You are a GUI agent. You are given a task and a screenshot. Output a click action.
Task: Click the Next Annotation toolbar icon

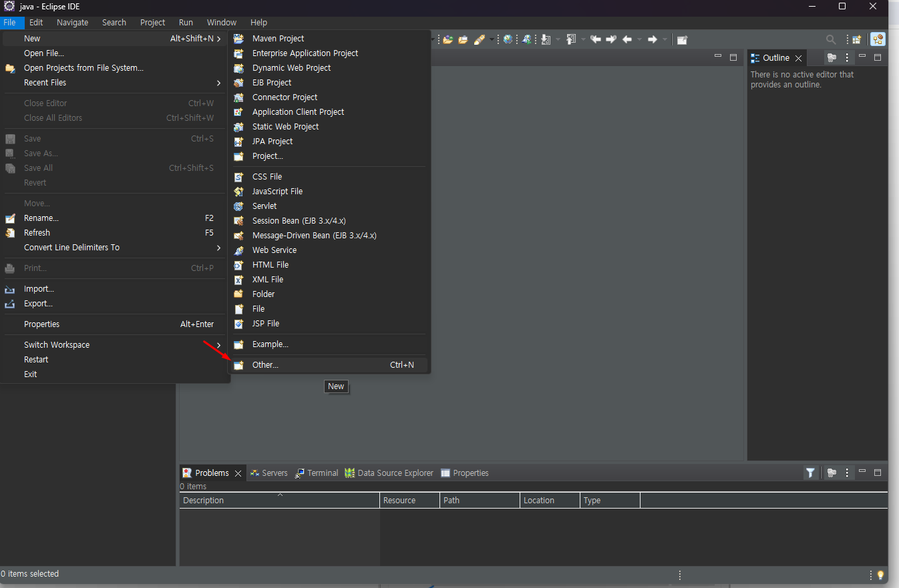[x=546, y=39]
